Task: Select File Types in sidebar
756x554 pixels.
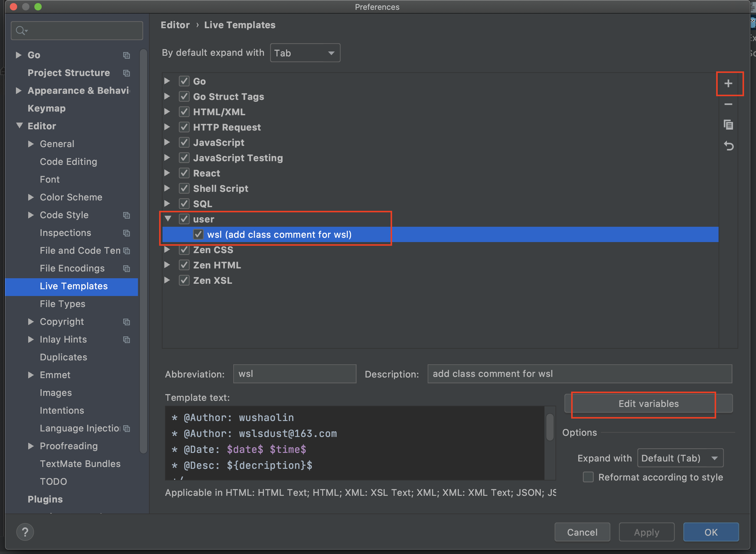Action: [63, 304]
